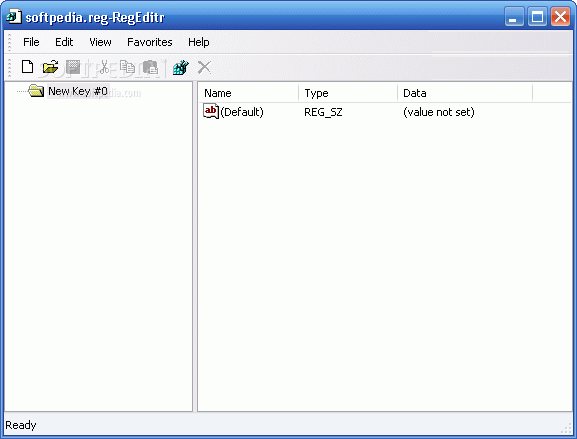Close the RegEditr window
This screenshot has height=439, width=577.
tap(560, 17)
